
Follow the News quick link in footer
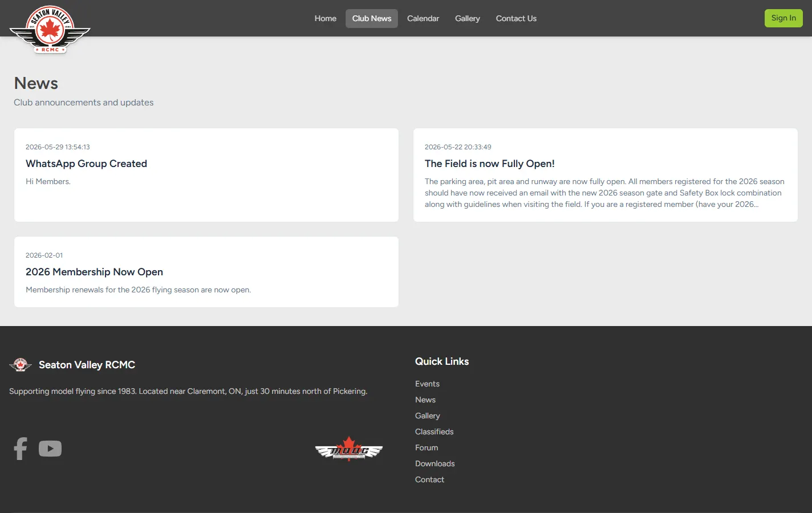[x=425, y=400]
